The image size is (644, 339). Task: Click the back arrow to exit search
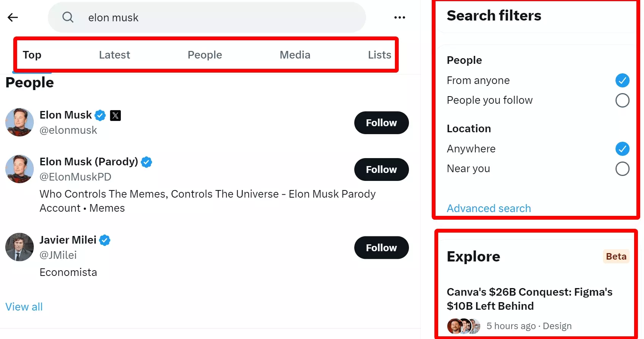click(13, 17)
